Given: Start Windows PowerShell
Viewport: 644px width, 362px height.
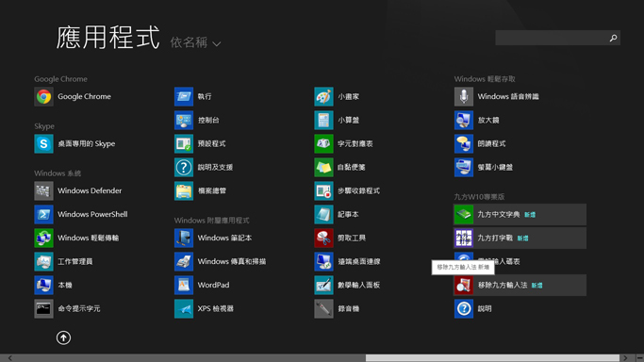Looking at the screenshot, I should (81, 214).
